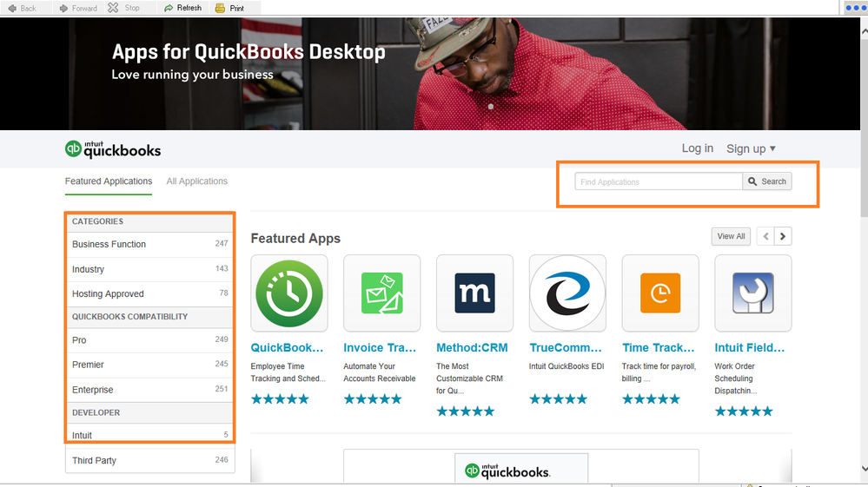Click the Featured Apps heading

tap(295, 238)
